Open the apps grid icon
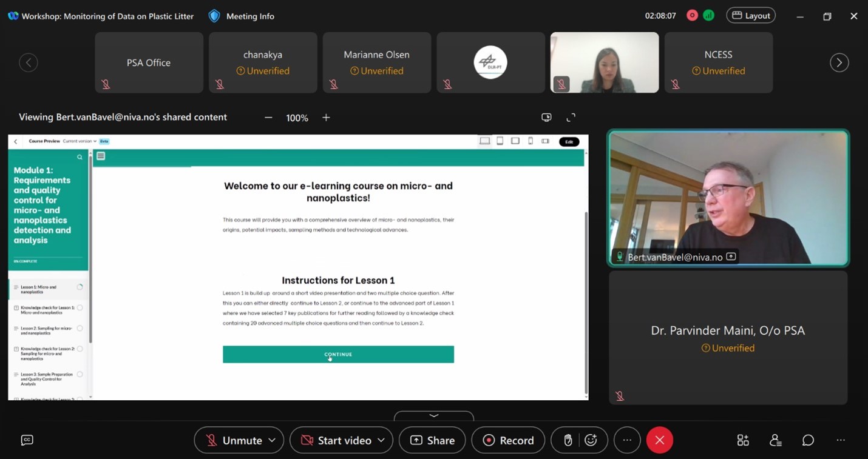 point(743,440)
